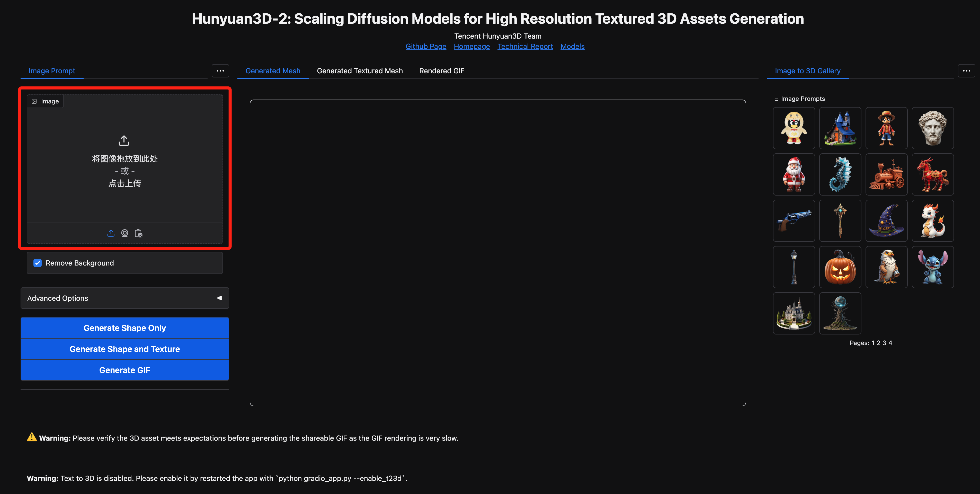Open the Github Page link
980x494 pixels.
coord(426,46)
